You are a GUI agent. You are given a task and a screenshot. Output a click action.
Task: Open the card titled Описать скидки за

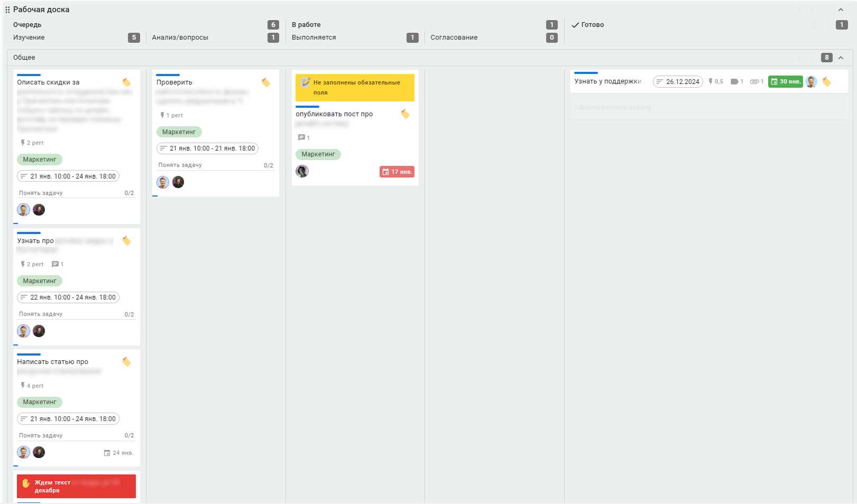48,82
